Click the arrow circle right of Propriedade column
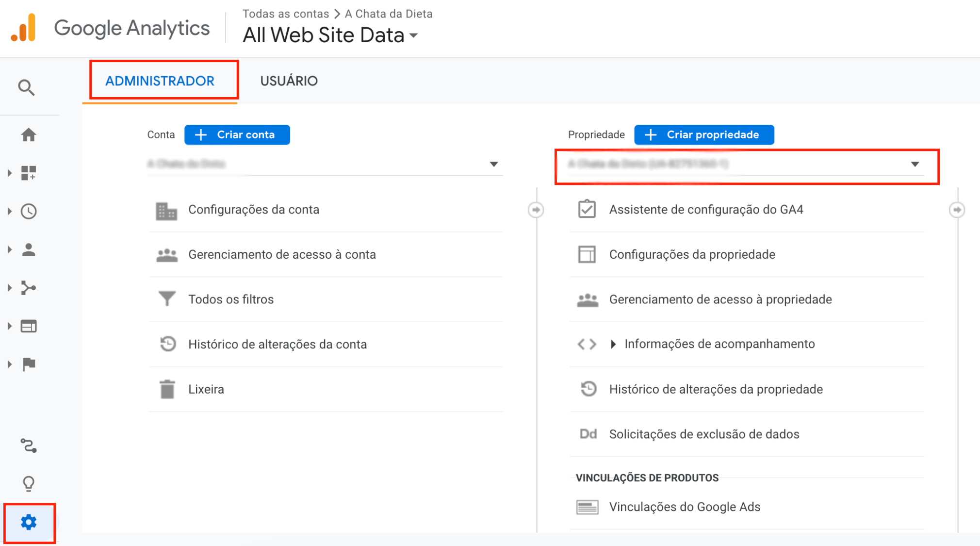The height and width of the screenshot is (546, 980). tap(957, 210)
